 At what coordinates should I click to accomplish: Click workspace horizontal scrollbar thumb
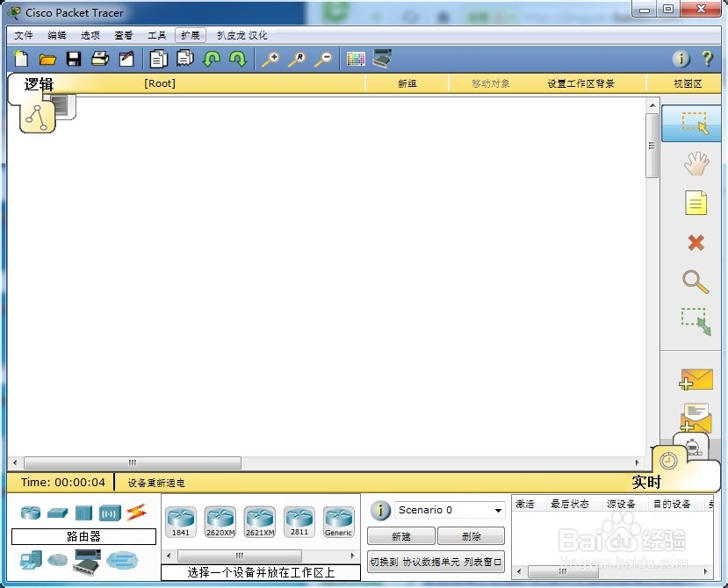[x=133, y=463]
